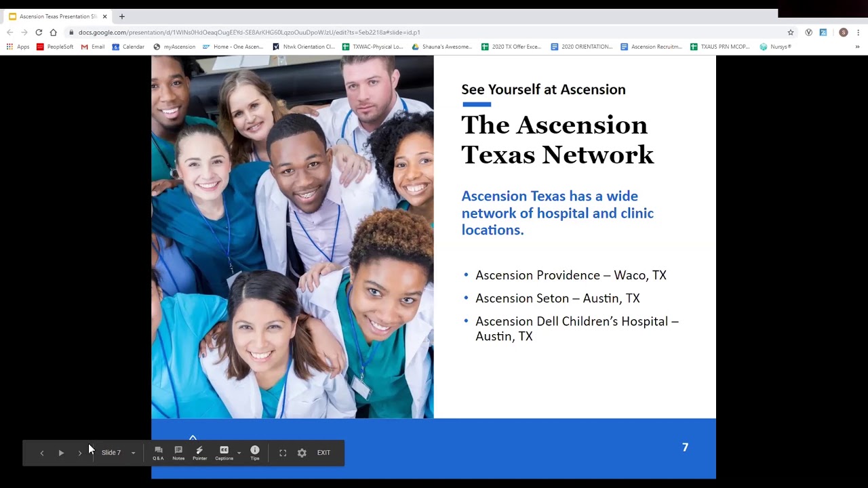Open the TXAUS PRN MCOP... bookmark
The image size is (868, 488).
tap(720, 47)
